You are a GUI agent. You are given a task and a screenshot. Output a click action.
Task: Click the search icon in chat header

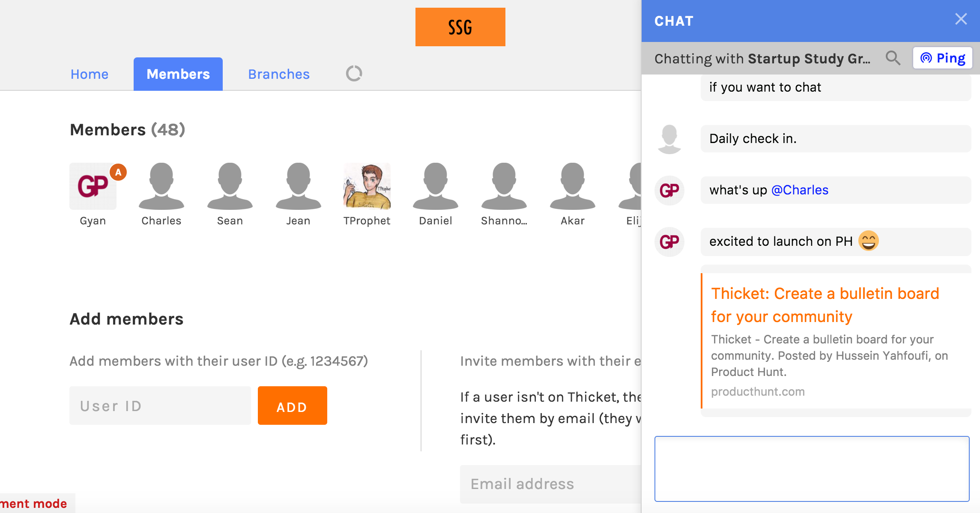click(x=893, y=58)
